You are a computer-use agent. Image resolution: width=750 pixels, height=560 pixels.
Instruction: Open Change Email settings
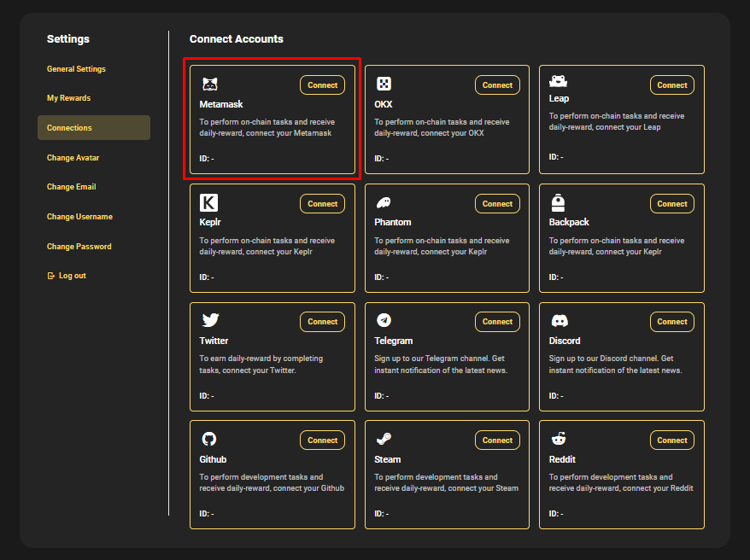71,187
